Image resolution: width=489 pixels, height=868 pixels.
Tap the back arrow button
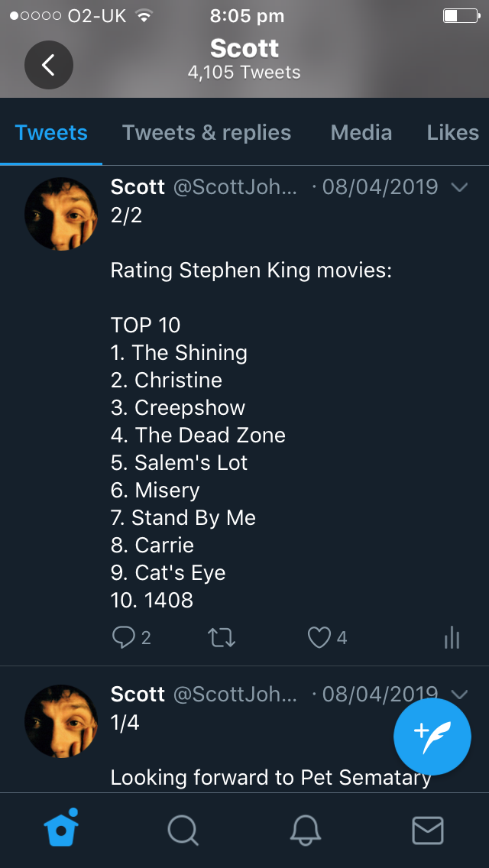click(49, 65)
